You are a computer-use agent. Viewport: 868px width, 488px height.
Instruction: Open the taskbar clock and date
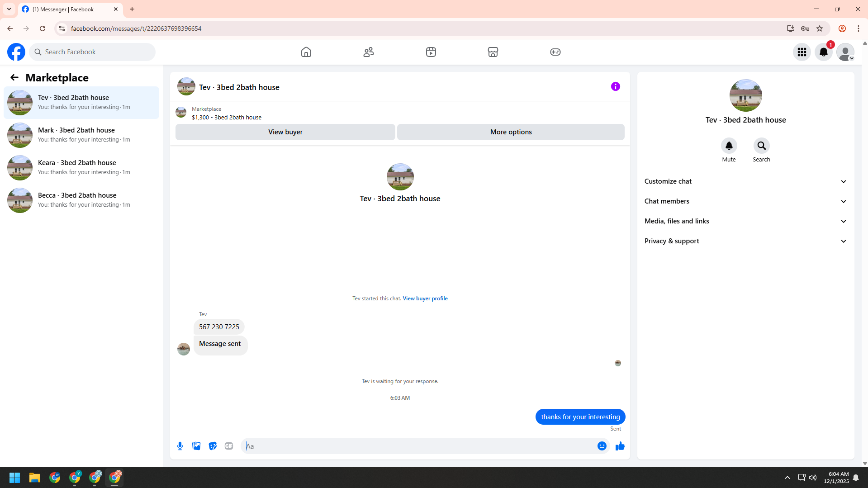pos(836,478)
